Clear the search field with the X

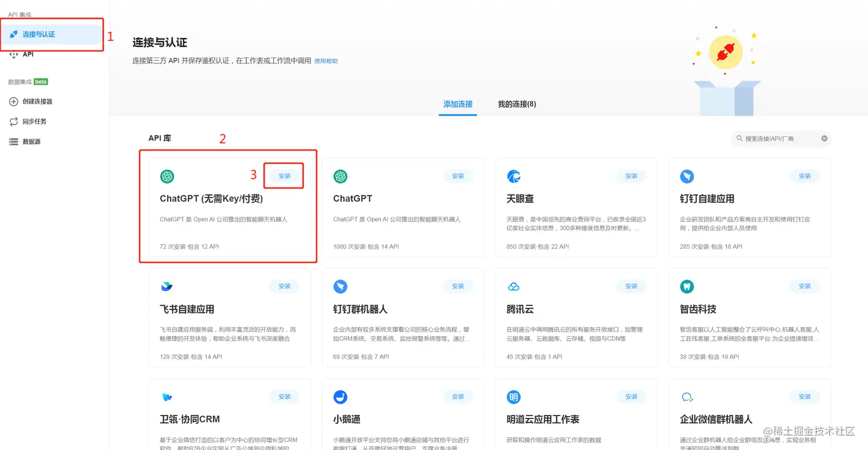[x=824, y=139]
